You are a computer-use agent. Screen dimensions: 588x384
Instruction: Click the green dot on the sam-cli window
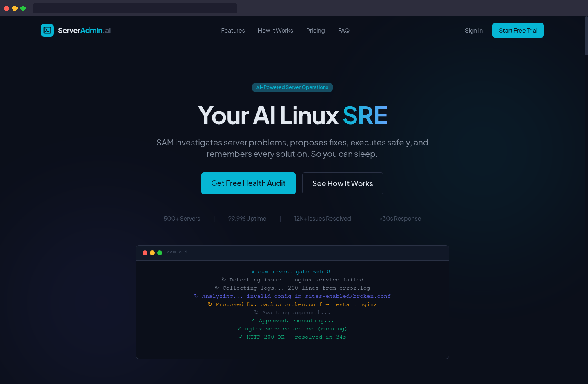point(160,252)
